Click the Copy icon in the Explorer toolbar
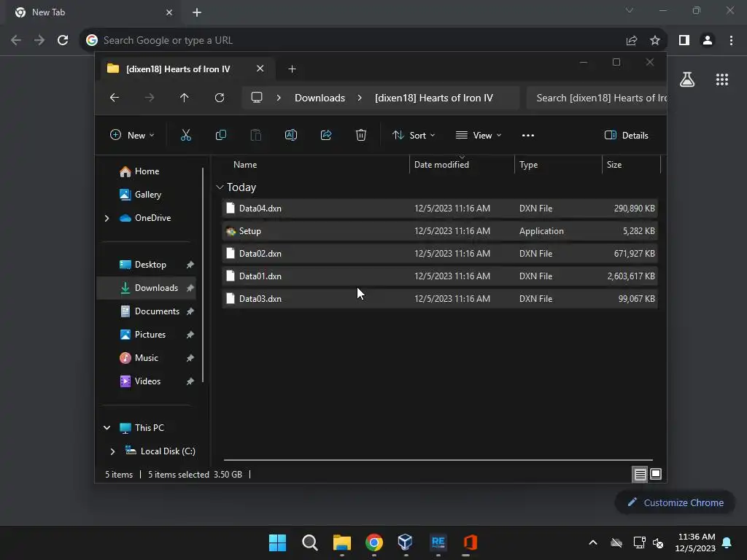Screen dimensions: 747x560 click(220, 135)
